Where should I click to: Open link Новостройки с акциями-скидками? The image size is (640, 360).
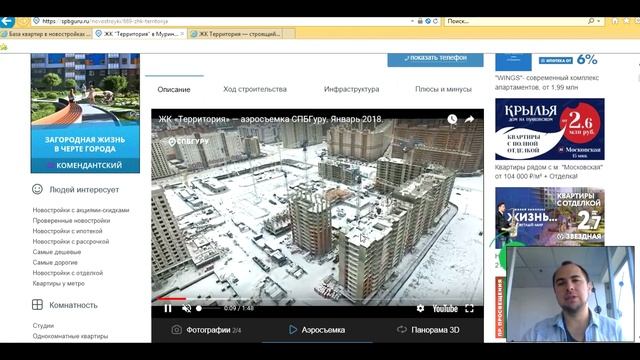[x=81, y=210]
